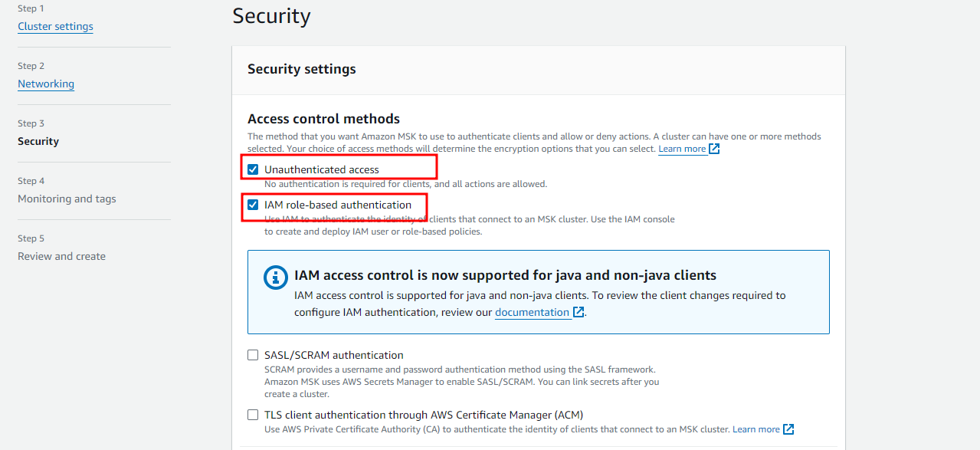Open the Networking step link

point(46,84)
